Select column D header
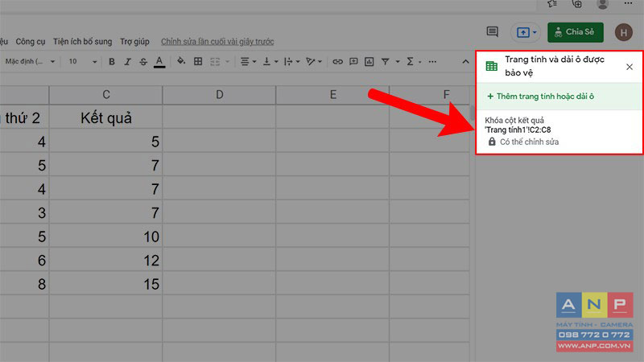 click(x=219, y=95)
